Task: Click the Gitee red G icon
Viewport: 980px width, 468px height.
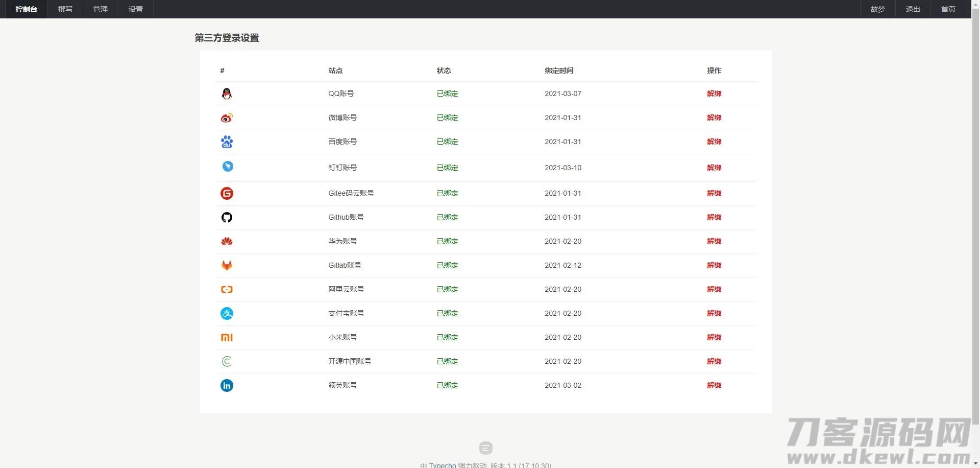Action: (x=227, y=193)
